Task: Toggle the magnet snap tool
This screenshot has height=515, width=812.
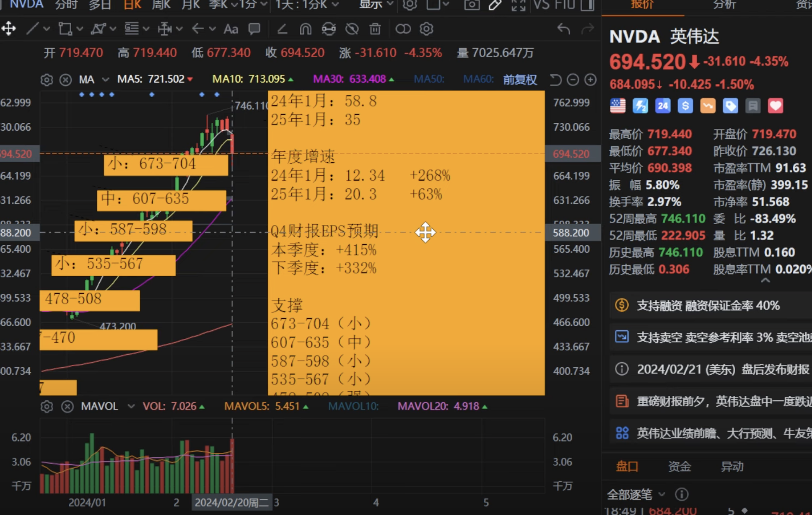Action: (x=305, y=29)
